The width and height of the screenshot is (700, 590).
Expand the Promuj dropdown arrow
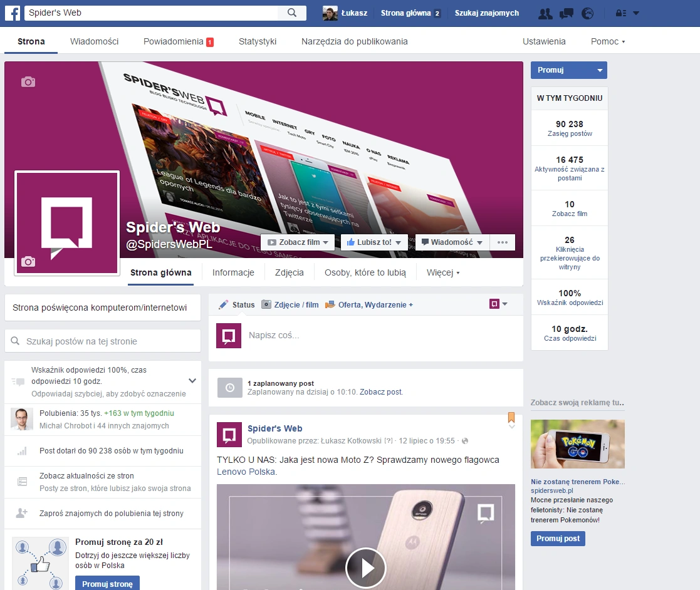(600, 70)
